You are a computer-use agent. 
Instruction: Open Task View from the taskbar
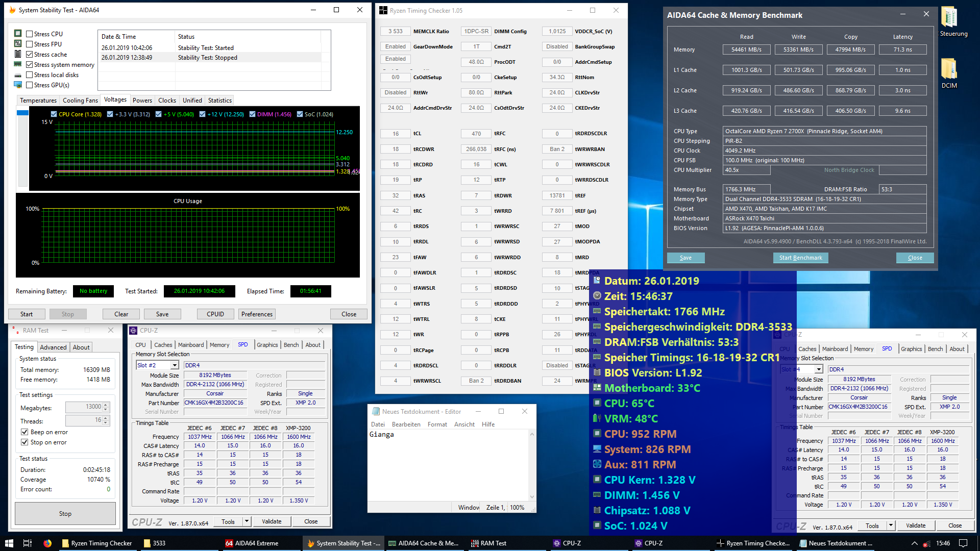click(28, 543)
